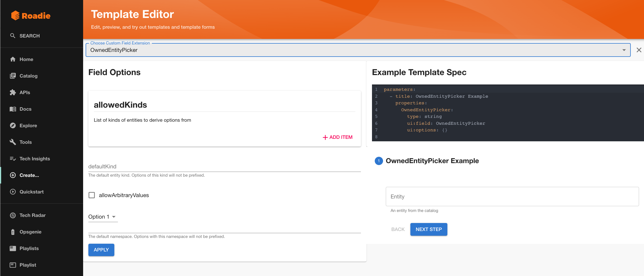
Task: Click the "ui:field: OwnedEntityPicker" code line
Action: tap(446, 123)
